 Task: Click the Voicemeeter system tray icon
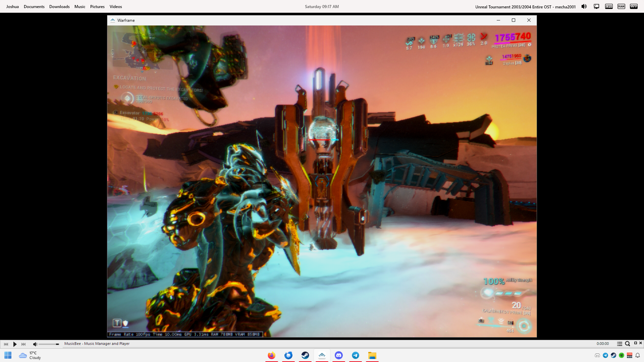click(x=630, y=355)
